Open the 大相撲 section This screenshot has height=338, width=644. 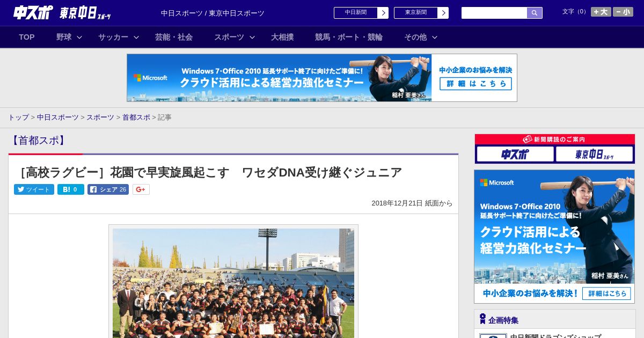282,37
